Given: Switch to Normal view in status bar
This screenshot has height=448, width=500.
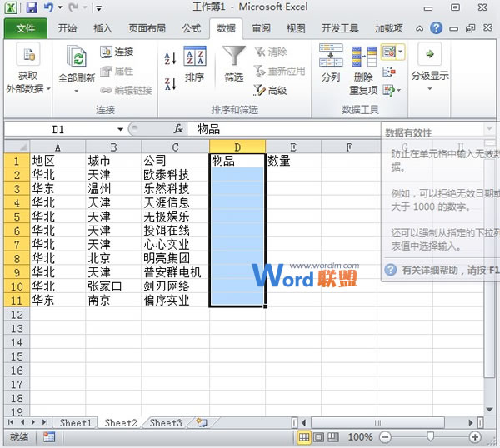Looking at the screenshot, I should (x=304, y=437).
